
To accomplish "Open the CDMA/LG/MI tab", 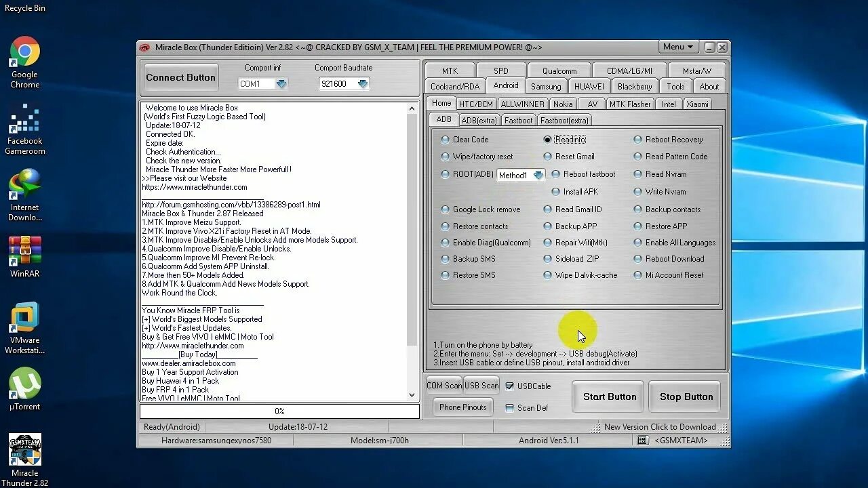I will [629, 70].
